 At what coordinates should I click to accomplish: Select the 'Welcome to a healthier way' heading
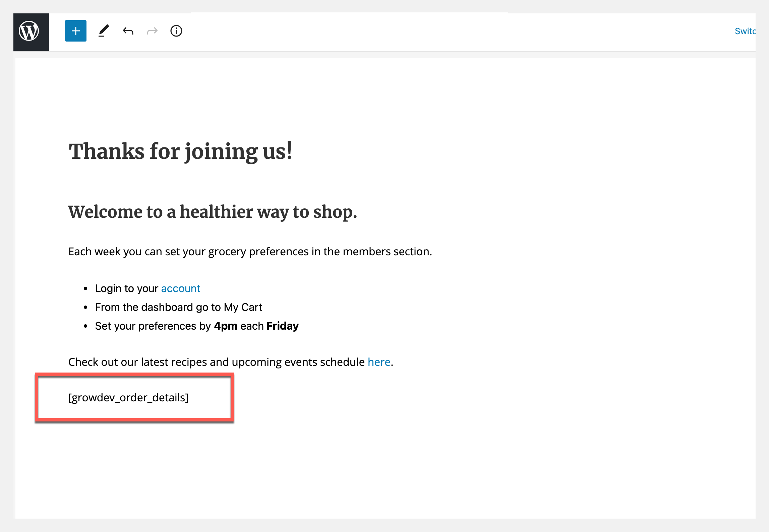pos(212,212)
